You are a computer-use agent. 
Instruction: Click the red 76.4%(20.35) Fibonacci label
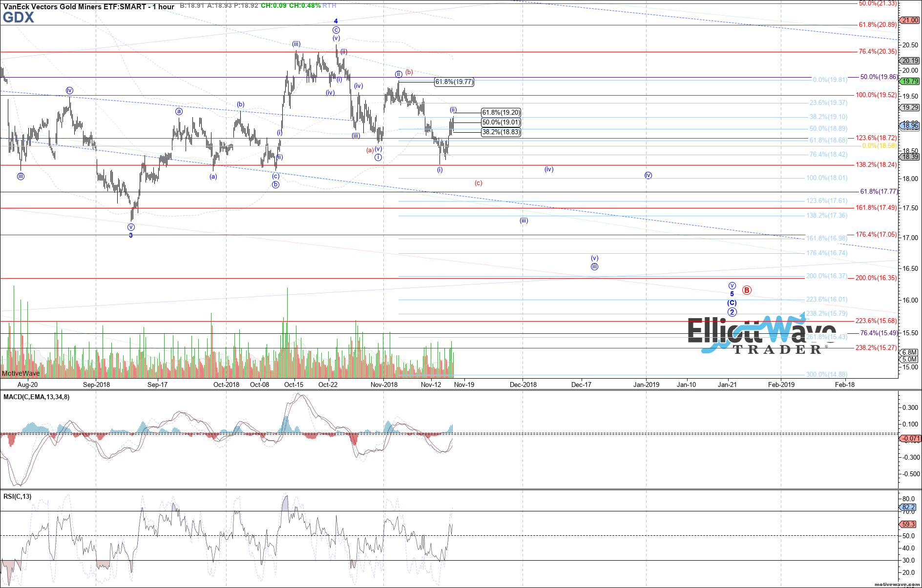(x=878, y=51)
